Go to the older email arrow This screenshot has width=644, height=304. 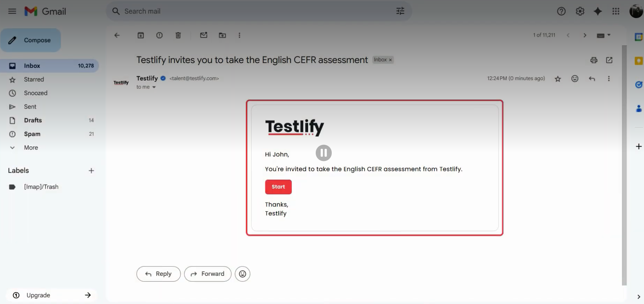coord(585,35)
